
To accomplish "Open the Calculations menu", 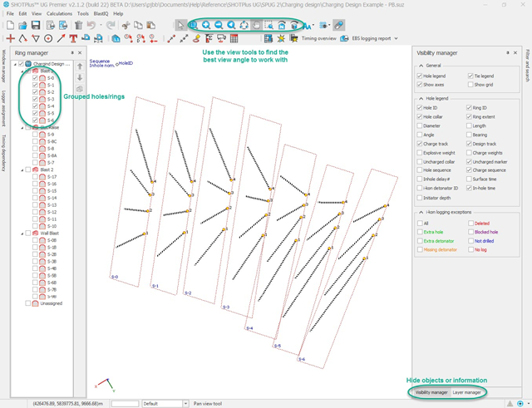I will (59, 14).
